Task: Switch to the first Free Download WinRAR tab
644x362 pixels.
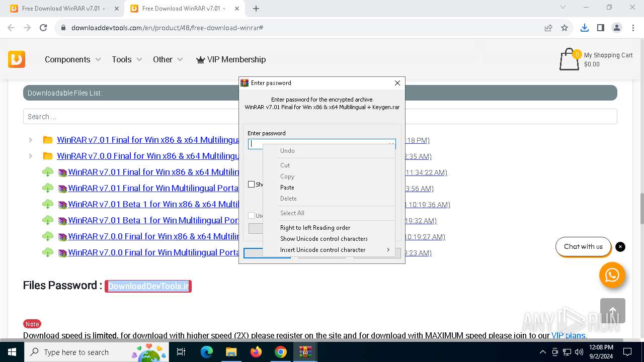Action: point(64,9)
